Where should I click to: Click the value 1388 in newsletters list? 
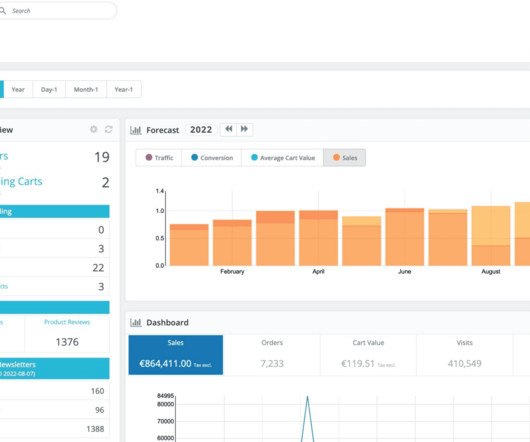tap(95, 429)
